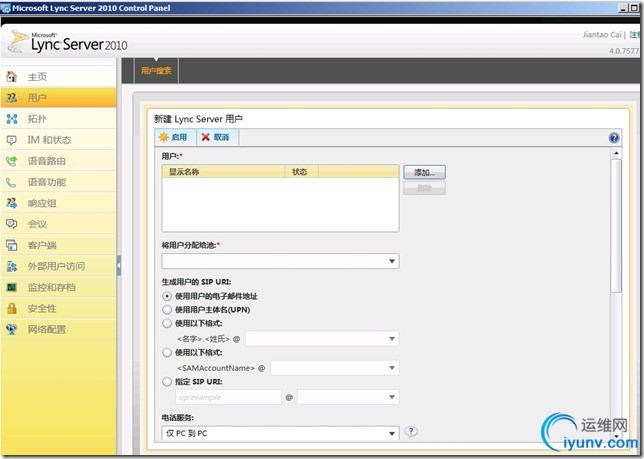Viewport: 644px width, 459px height.
Task: Click the home icon beside 主页
Action: click(12, 76)
